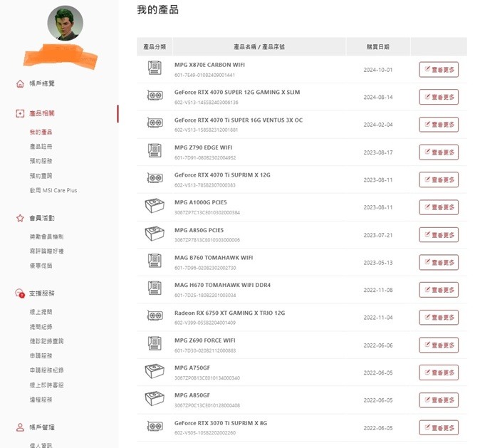Open 優惠促銷 promotions link
The image size is (480, 448).
(41, 266)
